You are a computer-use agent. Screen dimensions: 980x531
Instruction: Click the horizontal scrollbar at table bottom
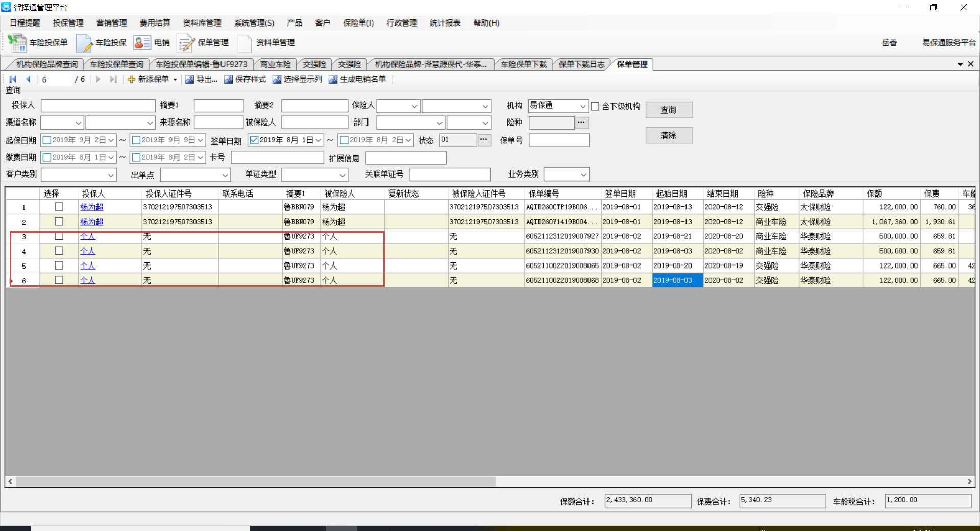pyautogui.click(x=255, y=481)
